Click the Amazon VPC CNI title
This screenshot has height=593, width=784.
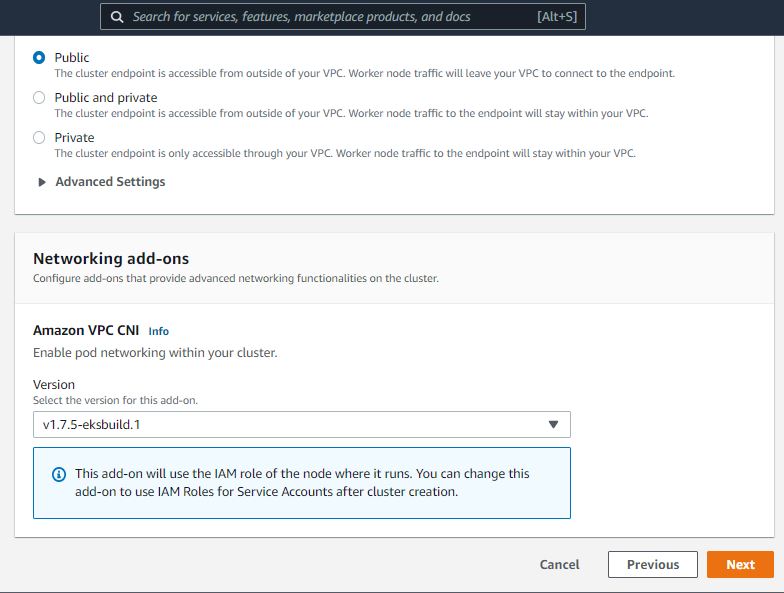[86, 330]
